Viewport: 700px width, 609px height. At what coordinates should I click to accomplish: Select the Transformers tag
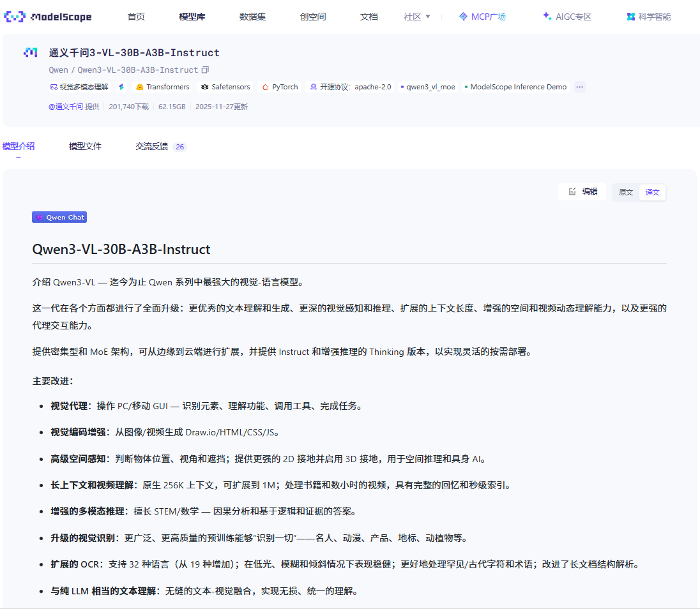point(162,87)
